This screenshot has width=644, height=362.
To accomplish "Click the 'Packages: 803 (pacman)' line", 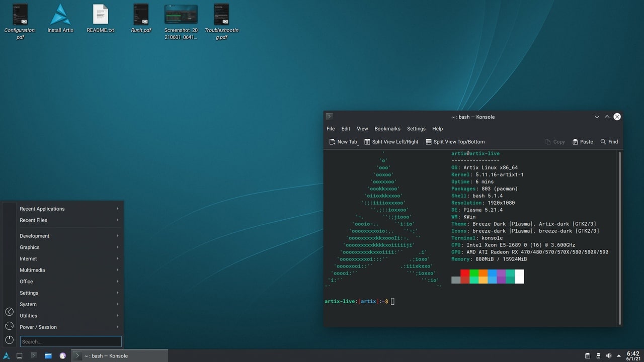I will click(x=485, y=189).
